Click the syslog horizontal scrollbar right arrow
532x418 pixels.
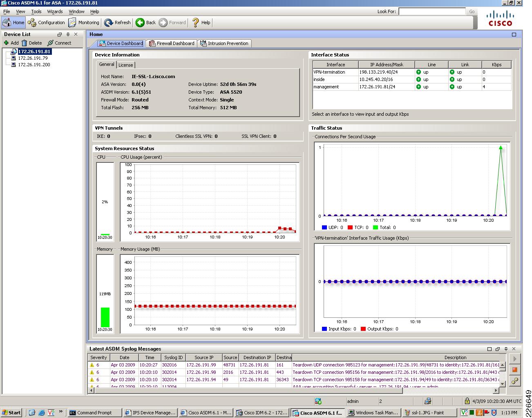496,391
